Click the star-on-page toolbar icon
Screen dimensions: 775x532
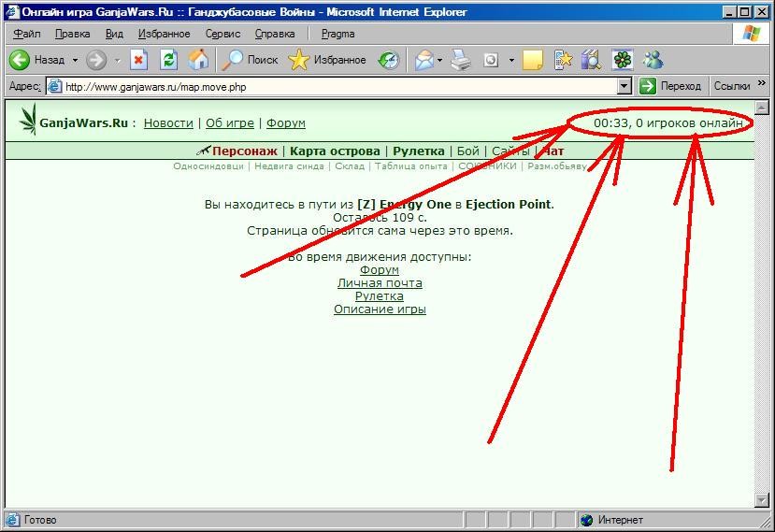click(564, 61)
